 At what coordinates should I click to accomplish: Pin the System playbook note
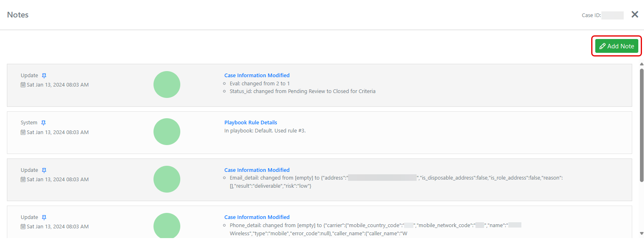pos(43,123)
